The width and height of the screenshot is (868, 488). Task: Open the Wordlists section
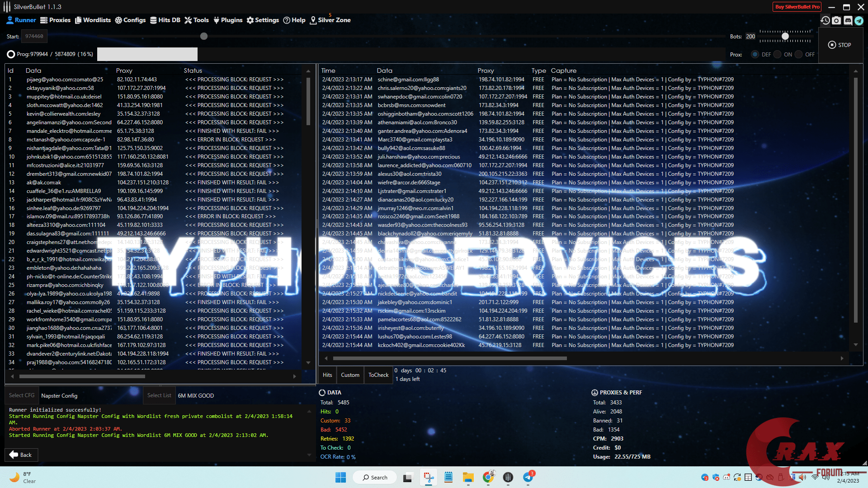93,20
